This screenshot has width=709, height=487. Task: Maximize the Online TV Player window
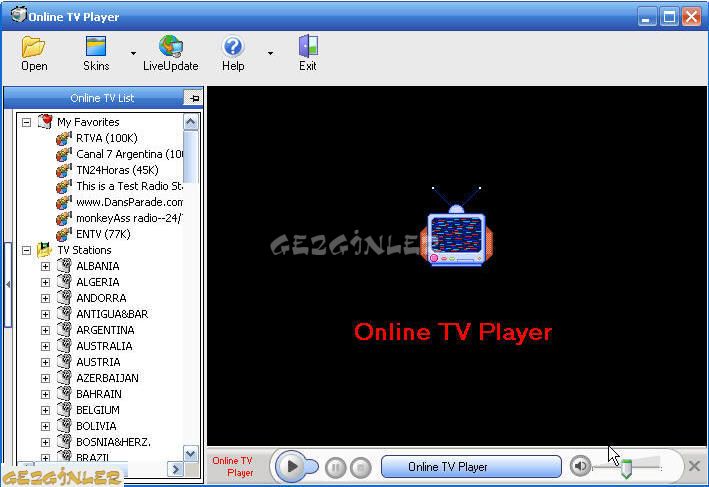(669, 17)
